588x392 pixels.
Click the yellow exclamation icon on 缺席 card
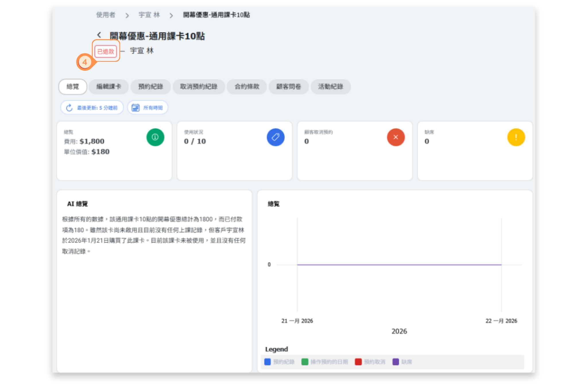tap(516, 137)
